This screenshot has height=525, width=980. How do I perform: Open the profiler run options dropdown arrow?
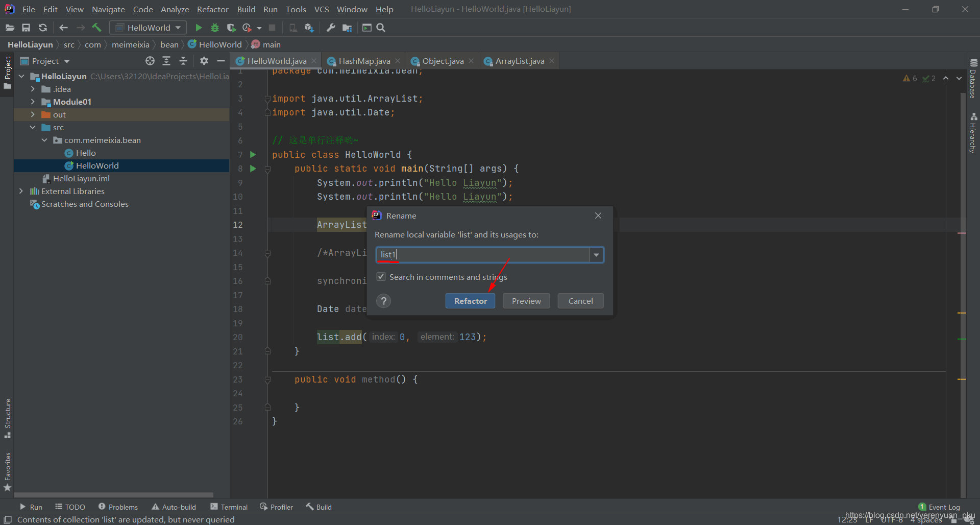pyautogui.click(x=259, y=28)
